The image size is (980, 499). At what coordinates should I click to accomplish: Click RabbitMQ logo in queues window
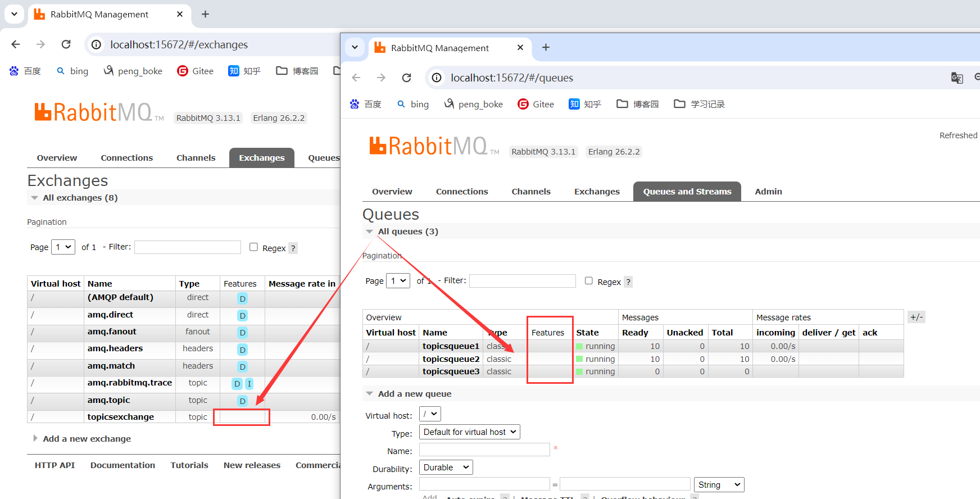click(x=434, y=146)
